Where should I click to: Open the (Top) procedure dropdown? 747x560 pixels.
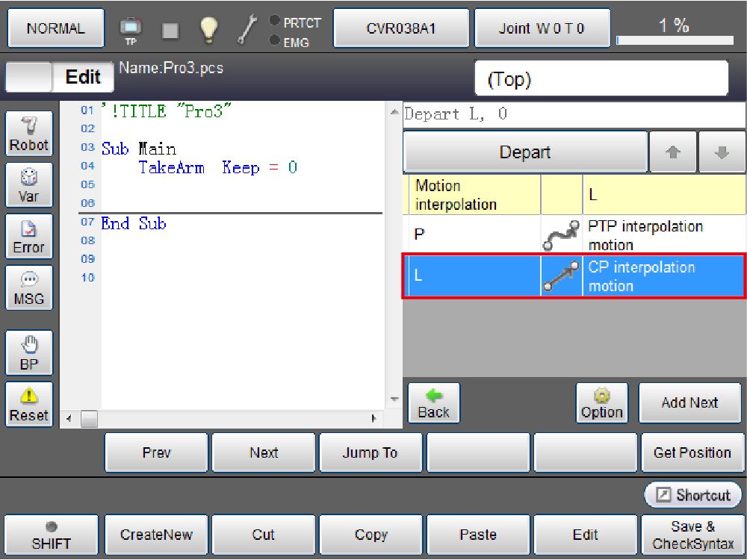[601, 79]
